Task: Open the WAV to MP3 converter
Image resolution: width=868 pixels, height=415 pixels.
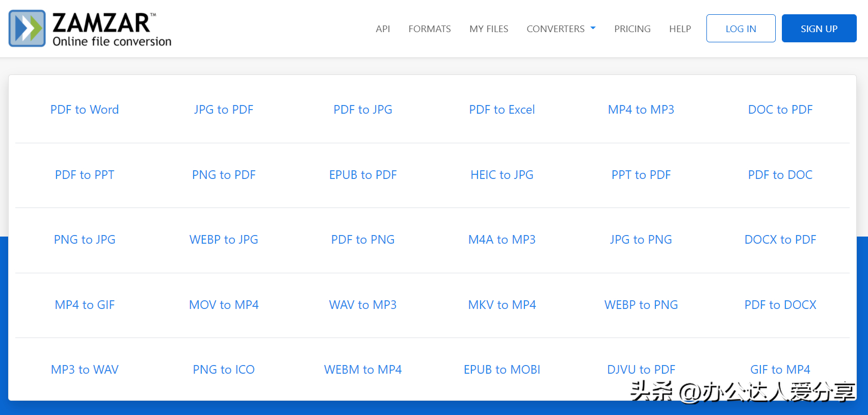Action: coord(363,305)
